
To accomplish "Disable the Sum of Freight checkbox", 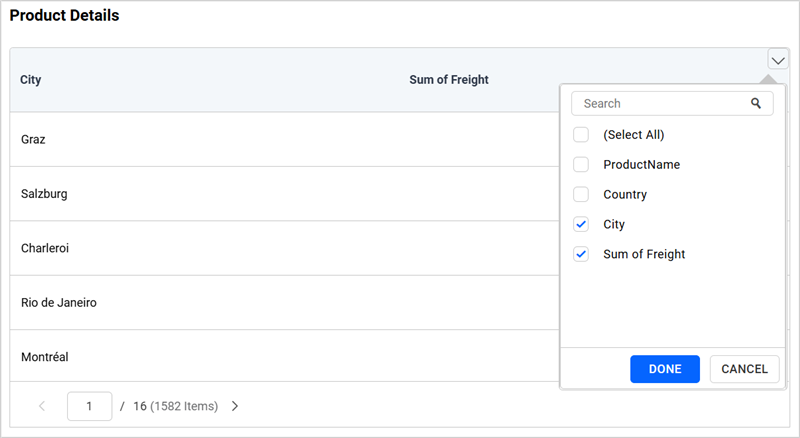I will click(x=581, y=254).
